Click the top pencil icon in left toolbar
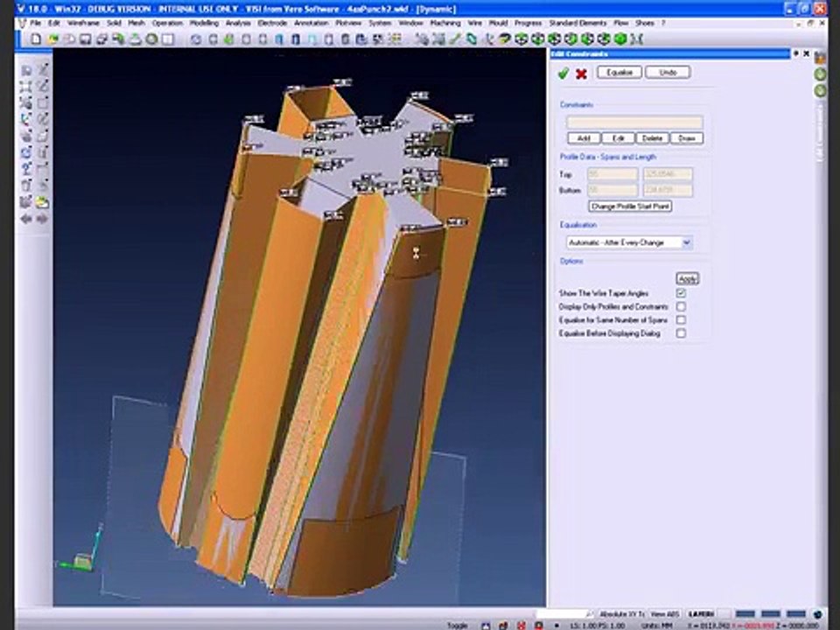 (43, 70)
